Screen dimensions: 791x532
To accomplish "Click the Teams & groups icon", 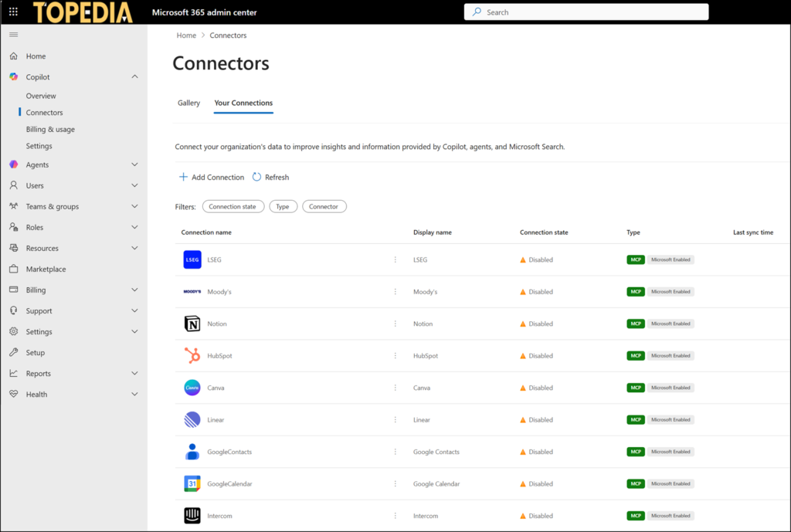I will point(14,206).
